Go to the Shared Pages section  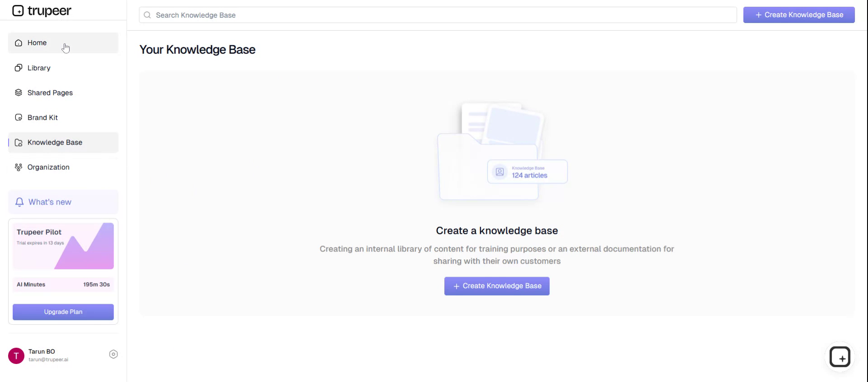point(50,93)
